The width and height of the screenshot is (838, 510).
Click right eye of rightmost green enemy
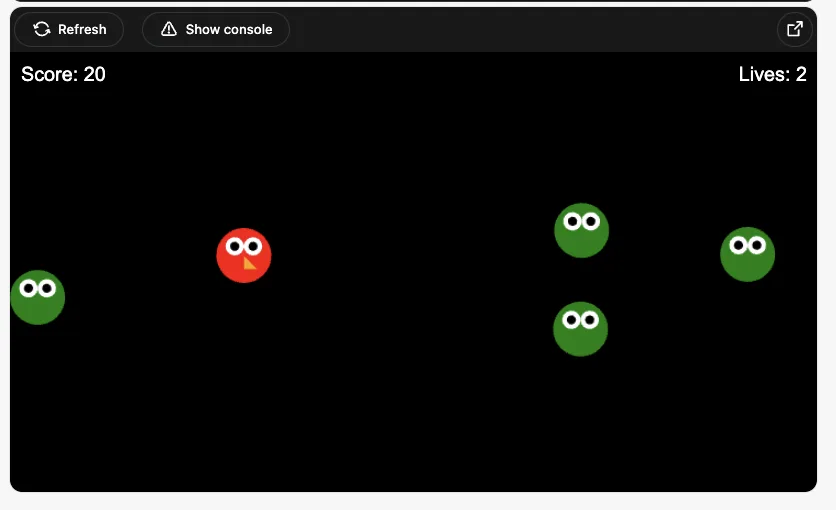pos(756,244)
